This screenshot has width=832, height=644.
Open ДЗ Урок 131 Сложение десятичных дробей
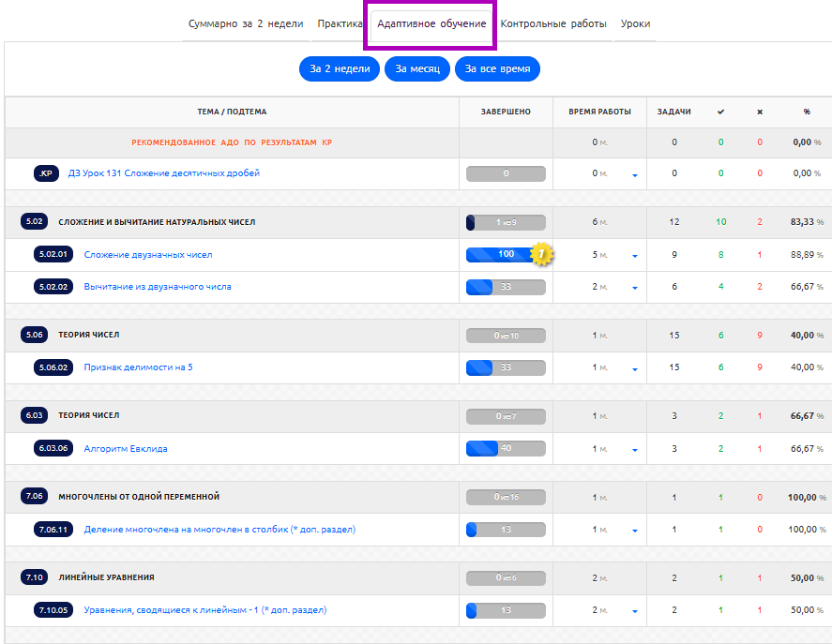coord(164,172)
